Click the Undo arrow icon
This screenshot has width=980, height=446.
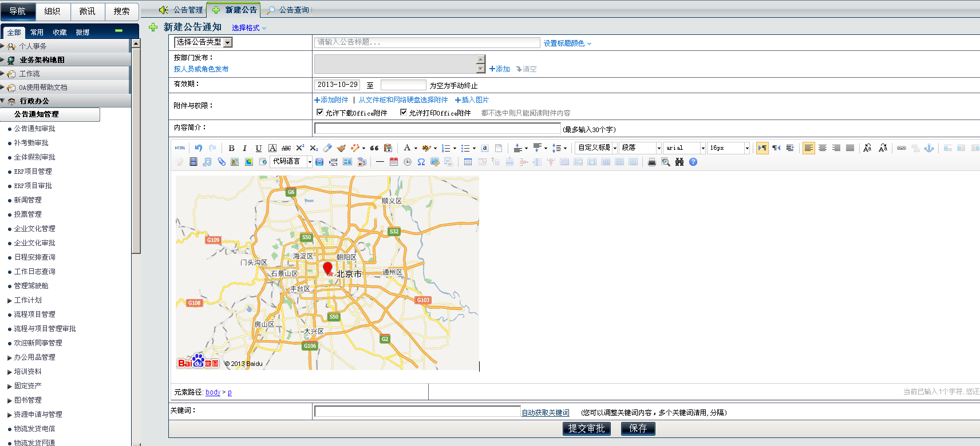coord(198,148)
